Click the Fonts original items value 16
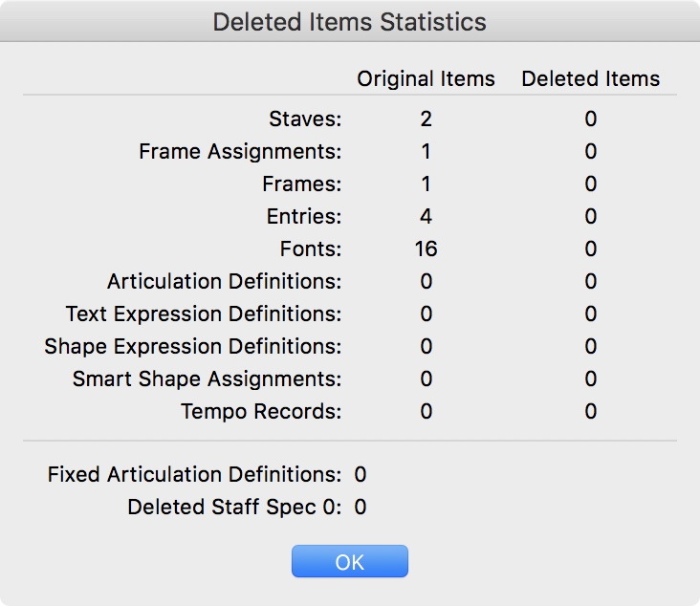Viewport: 700px width, 606px height. [426, 249]
